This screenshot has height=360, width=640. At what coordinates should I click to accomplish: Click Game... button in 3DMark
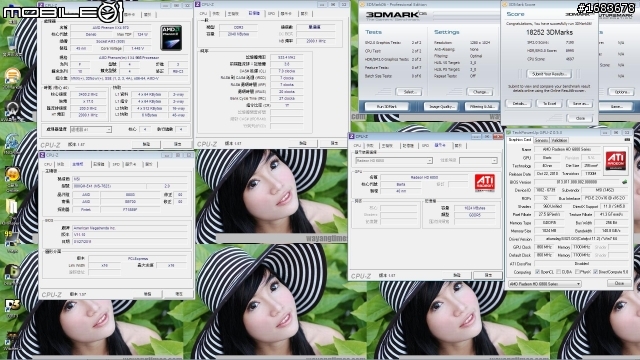pyautogui.click(x=616, y=107)
